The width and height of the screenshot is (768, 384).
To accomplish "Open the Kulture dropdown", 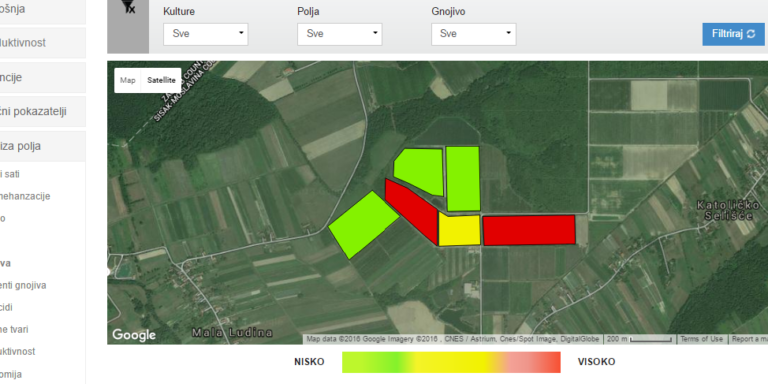I will pyautogui.click(x=206, y=34).
